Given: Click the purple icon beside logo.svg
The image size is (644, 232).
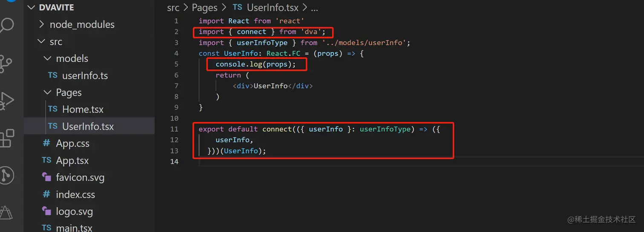Looking at the screenshot, I should pyautogui.click(x=46, y=212).
